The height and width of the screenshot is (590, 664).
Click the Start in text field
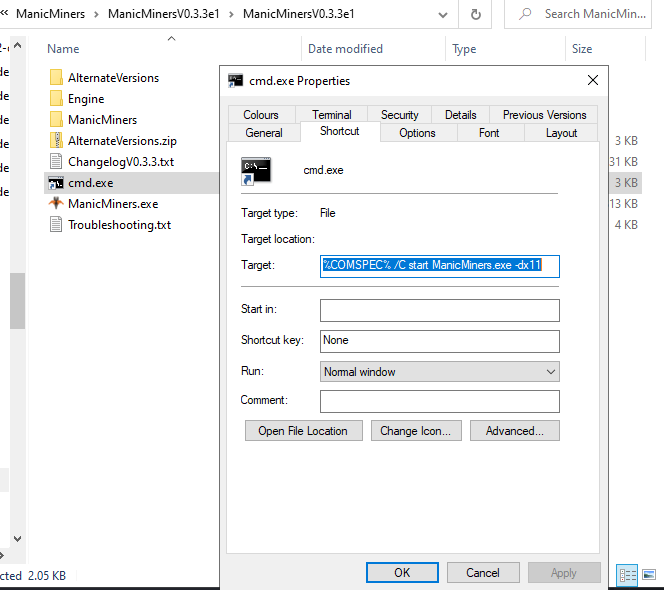click(440, 310)
